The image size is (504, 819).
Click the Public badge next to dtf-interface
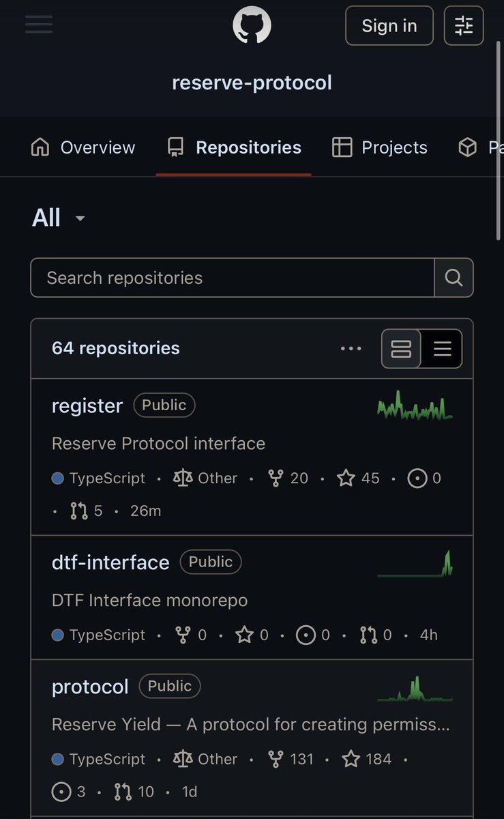[211, 562]
